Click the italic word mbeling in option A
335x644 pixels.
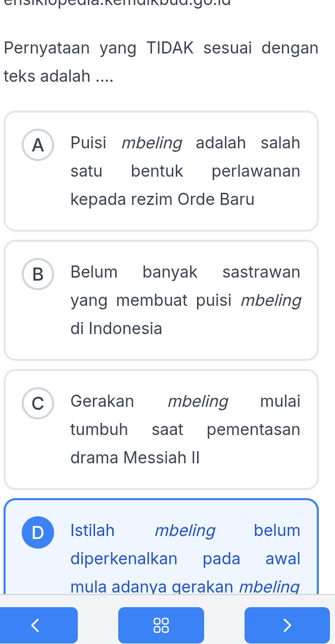151,143
